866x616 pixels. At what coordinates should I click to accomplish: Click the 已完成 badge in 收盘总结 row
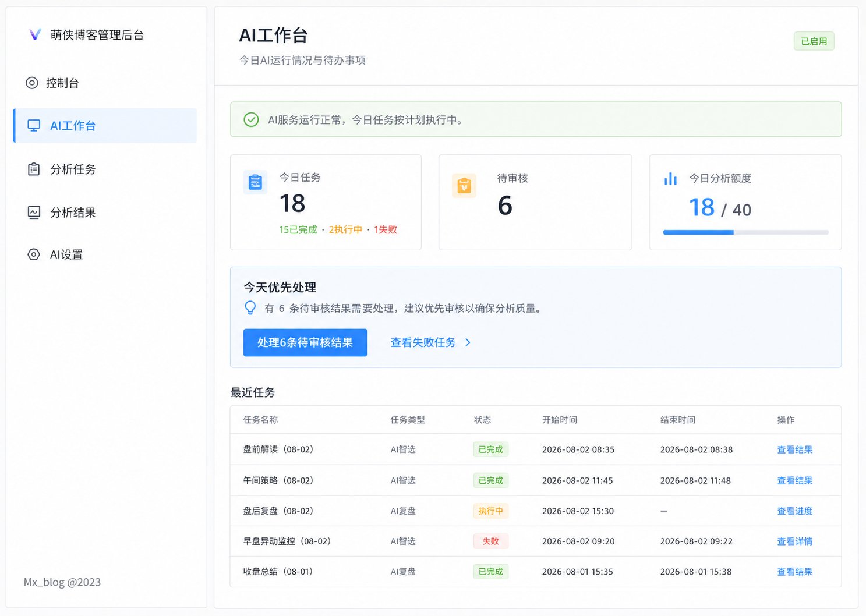click(490, 572)
